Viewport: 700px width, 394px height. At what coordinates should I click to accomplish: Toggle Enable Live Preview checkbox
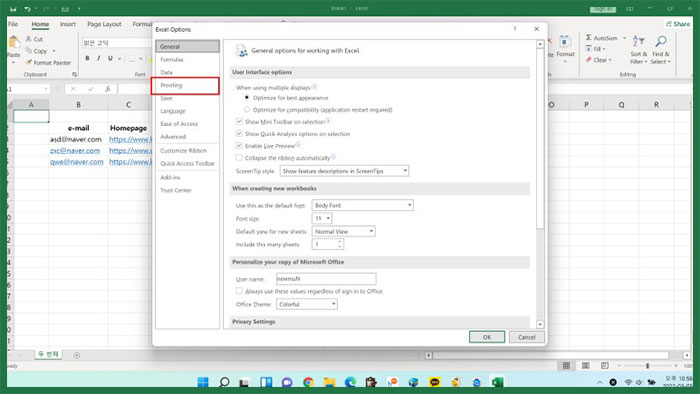pyautogui.click(x=239, y=145)
